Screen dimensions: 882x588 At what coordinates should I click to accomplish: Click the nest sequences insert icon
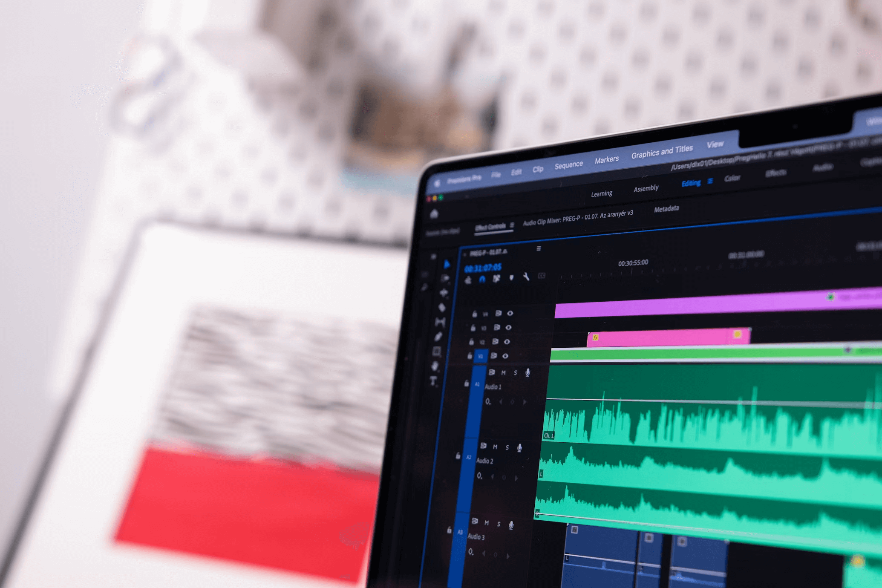click(468, 280)
